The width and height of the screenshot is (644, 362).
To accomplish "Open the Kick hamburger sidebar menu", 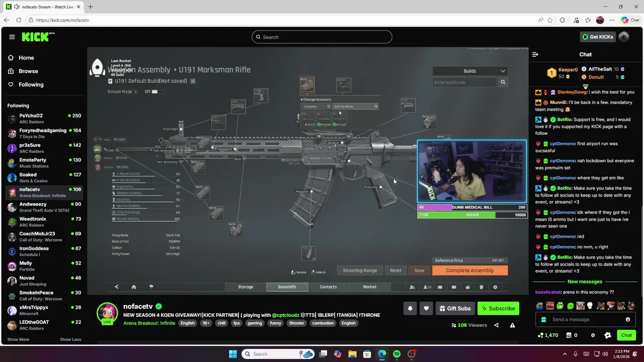I will pyautogui.click(x=12, y=37).
